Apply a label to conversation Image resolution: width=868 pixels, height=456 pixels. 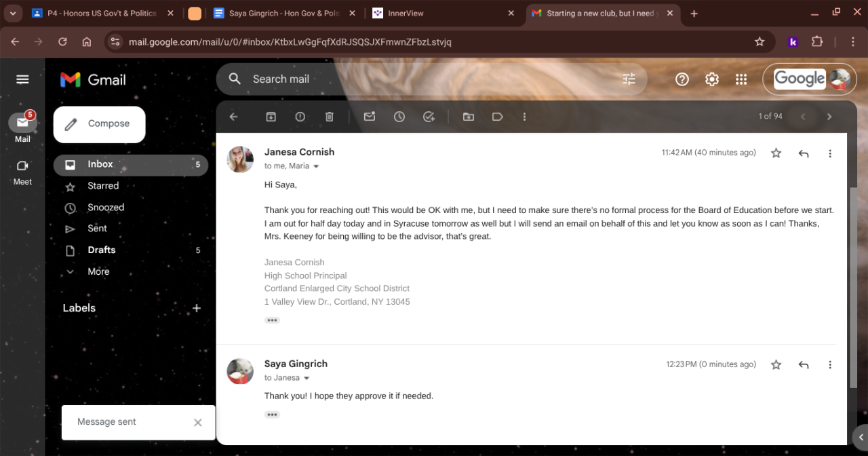pos(498,117)
